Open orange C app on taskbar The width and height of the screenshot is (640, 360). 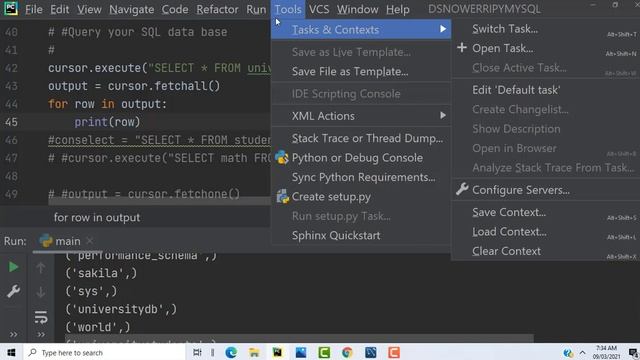394,352
